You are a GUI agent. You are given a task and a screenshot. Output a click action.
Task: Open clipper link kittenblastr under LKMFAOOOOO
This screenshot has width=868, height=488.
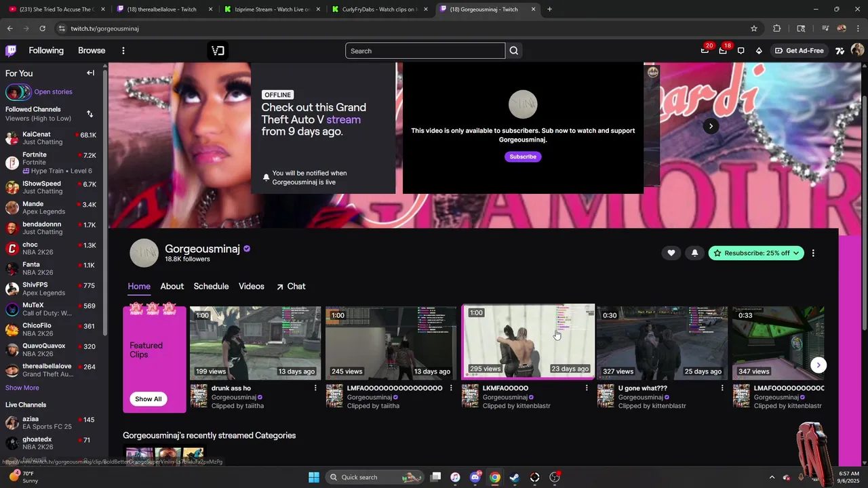534,406
